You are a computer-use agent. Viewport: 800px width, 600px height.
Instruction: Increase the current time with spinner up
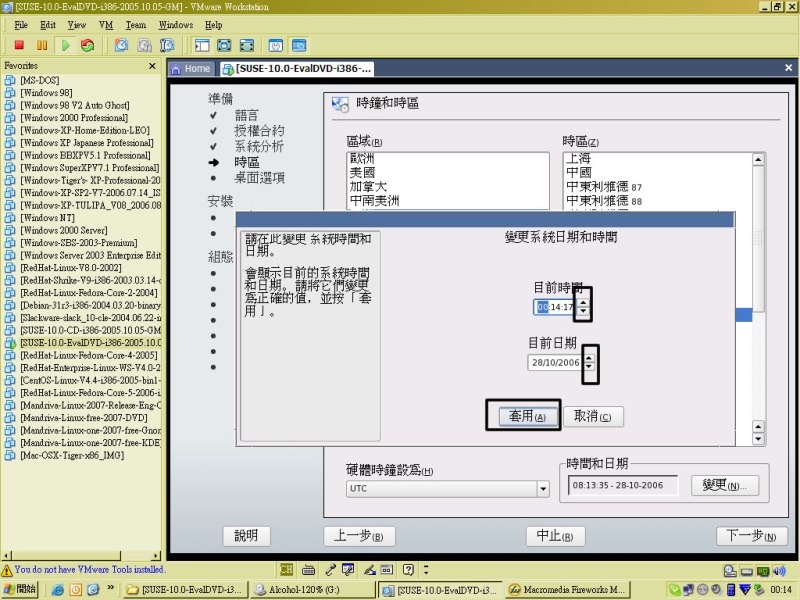pyautogui.click(x=583, y=303)
